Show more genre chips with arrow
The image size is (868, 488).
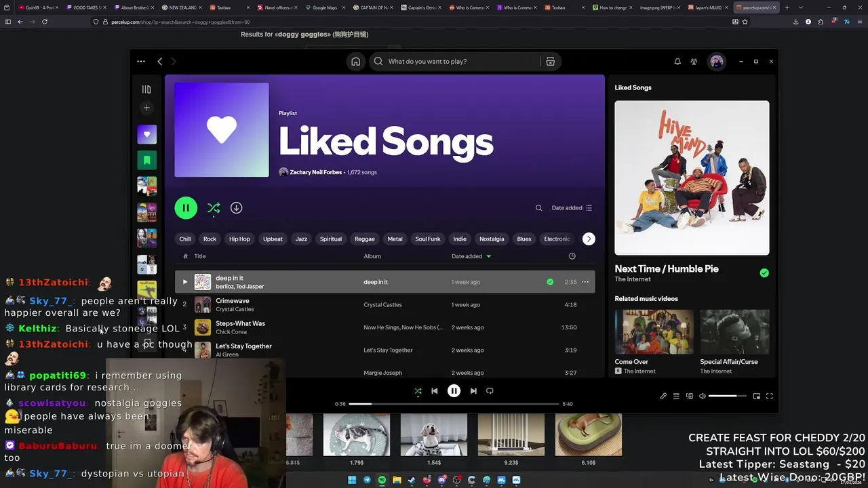(589, 239)
